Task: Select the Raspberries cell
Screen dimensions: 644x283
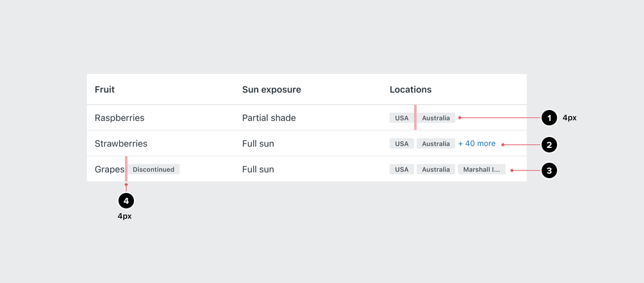Action: pos(119,118)
